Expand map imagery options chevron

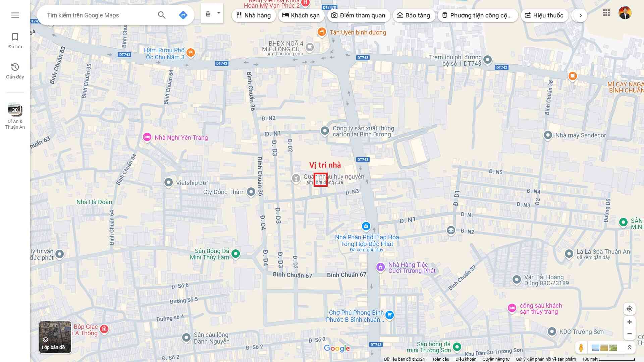[x=630, y=348]
